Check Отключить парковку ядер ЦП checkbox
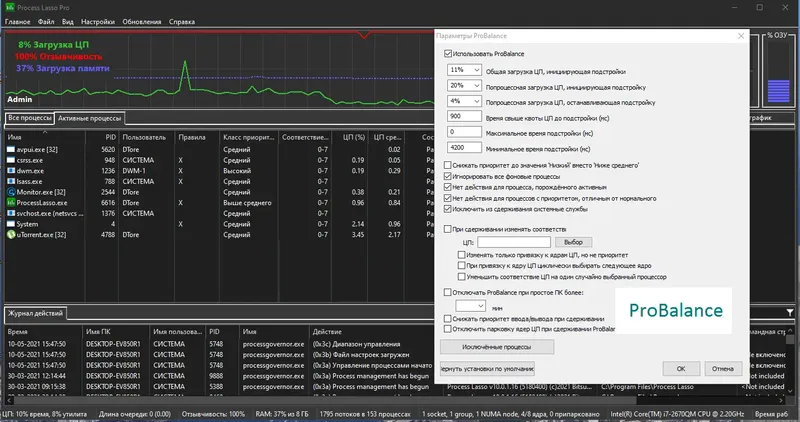The image size is (800, 422). point(447,329)
